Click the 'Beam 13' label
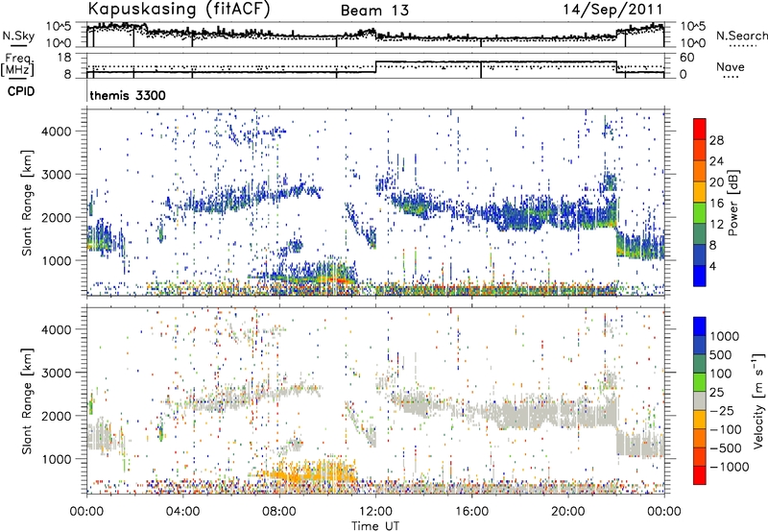Image resolution: width=768 pixels, height=532 pixels. coord(374,11)
